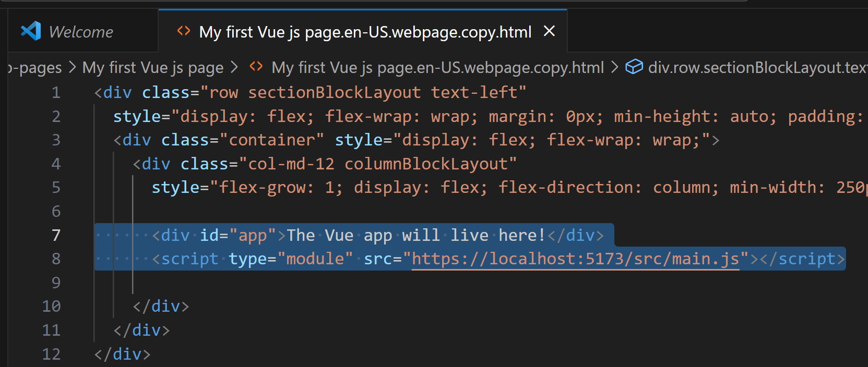Click the HTML file icon in the editor tab

pos(184,31)
